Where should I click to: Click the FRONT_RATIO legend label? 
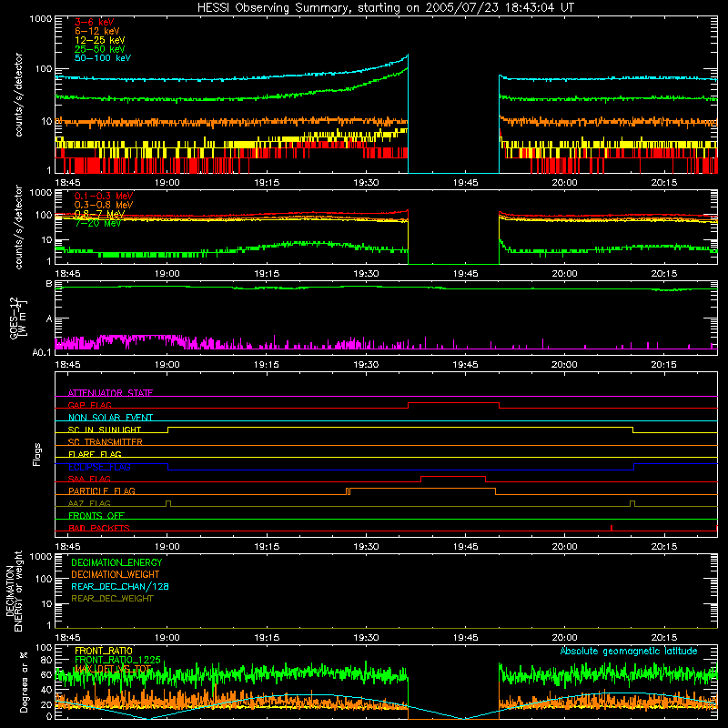tap(104, 651)
